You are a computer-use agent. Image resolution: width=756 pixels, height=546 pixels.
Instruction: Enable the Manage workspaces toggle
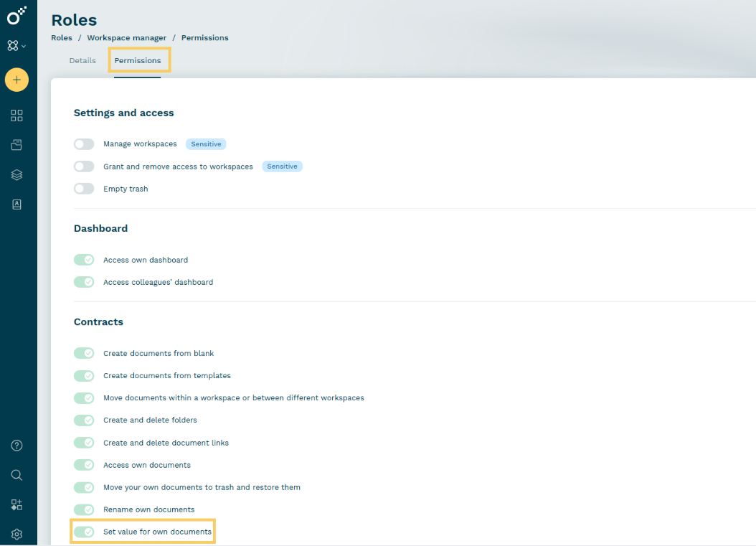(x=84, y=143)
